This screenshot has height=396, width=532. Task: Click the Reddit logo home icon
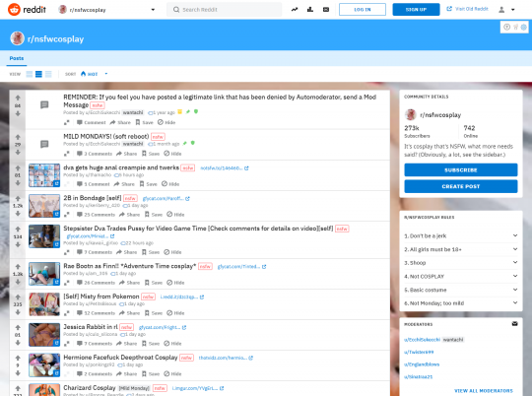(14, 10)
